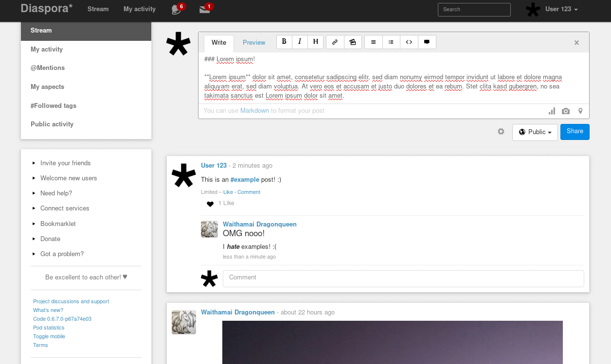Viewport: 611px width, 364px height.
Task: Click Comment link under the example post
Action: tap(249, 192)
